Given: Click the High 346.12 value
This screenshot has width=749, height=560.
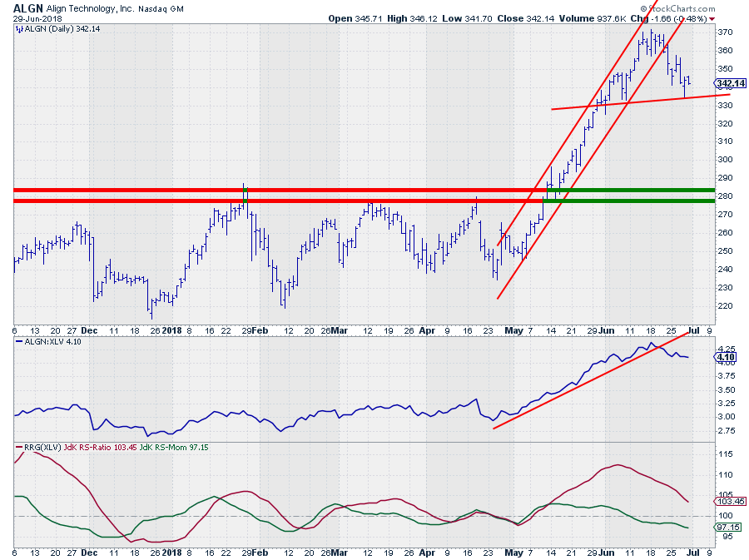Looking at the screenshot, I should (412, 18).
